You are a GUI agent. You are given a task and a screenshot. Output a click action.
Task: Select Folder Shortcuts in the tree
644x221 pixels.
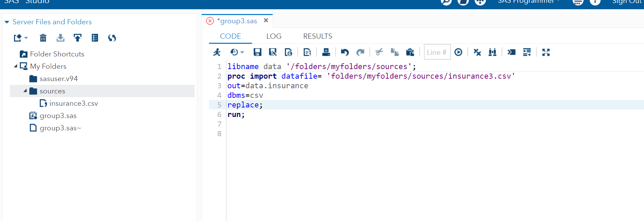[57, 54]
